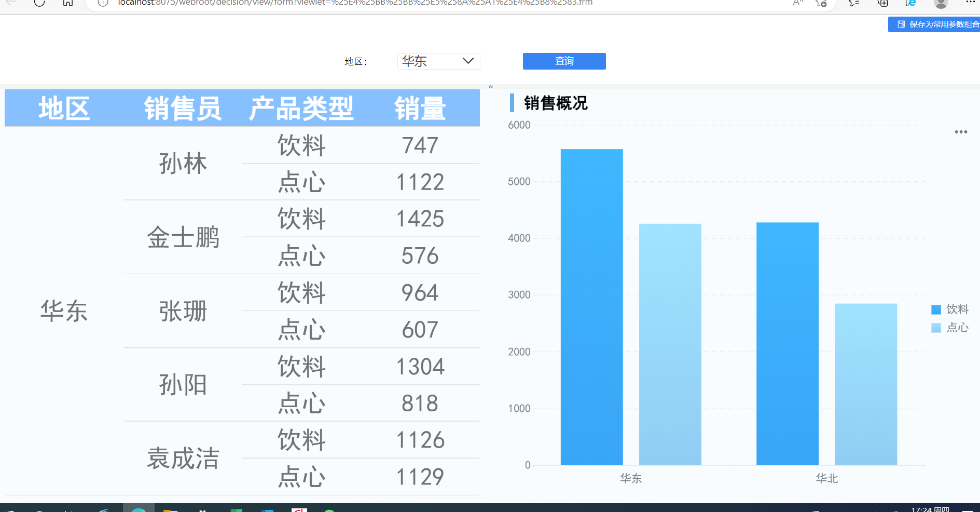Viewport: 980px width, 512px height.
Task: Click the 华东 饮料 dark blue bar
Action: click(x=591, y=307)
